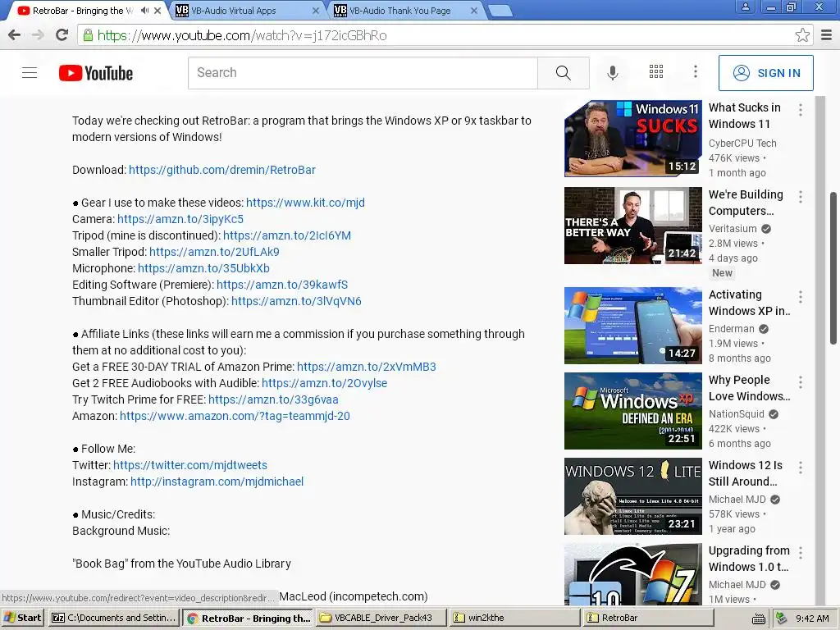Open Windows 12 Lite video thumbnail
The image size is (840, 630).
point(632,496)
